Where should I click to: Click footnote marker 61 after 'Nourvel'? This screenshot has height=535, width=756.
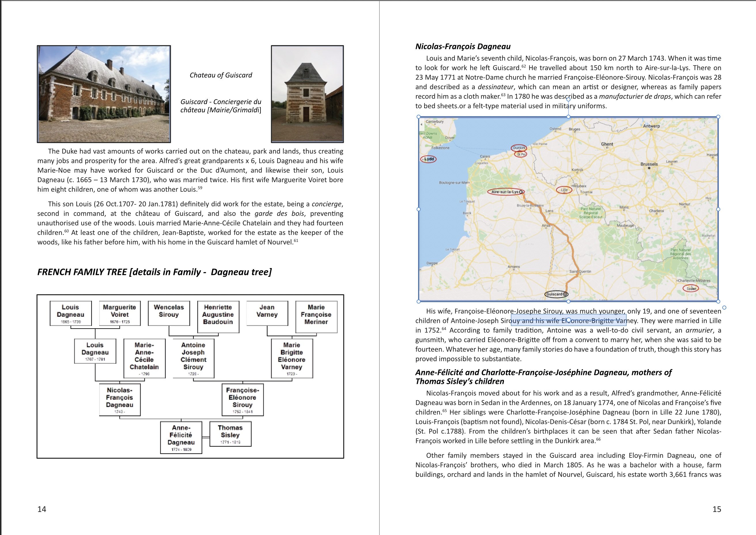[296, 241]
